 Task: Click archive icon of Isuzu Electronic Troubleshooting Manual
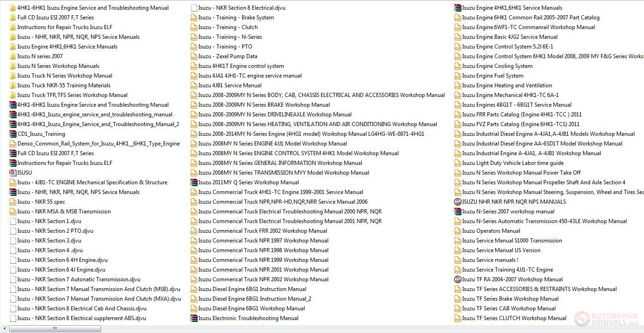[194, 318]
